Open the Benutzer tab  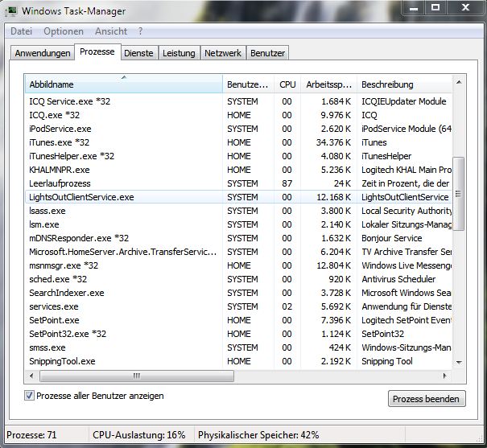pos(268,53)
